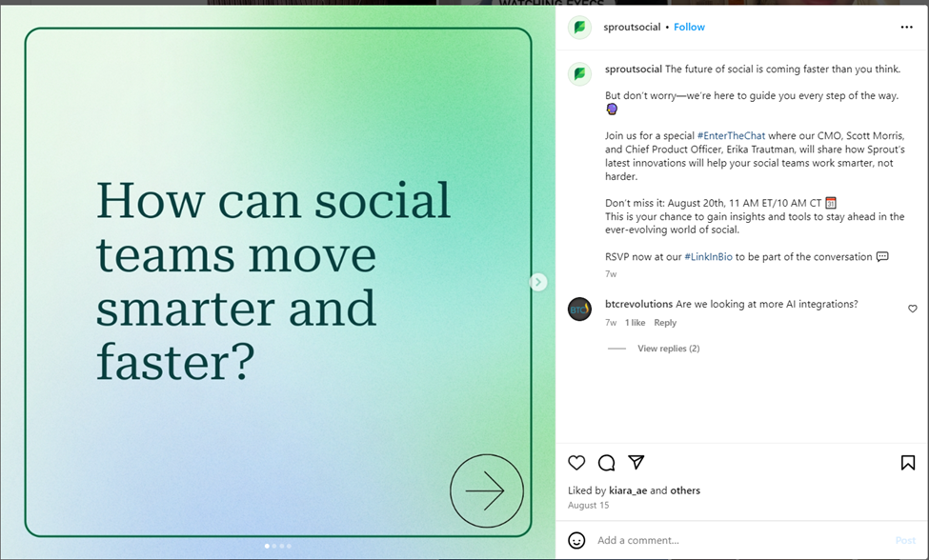Click the large circled arrow on slide

click(x=487, y=490)
